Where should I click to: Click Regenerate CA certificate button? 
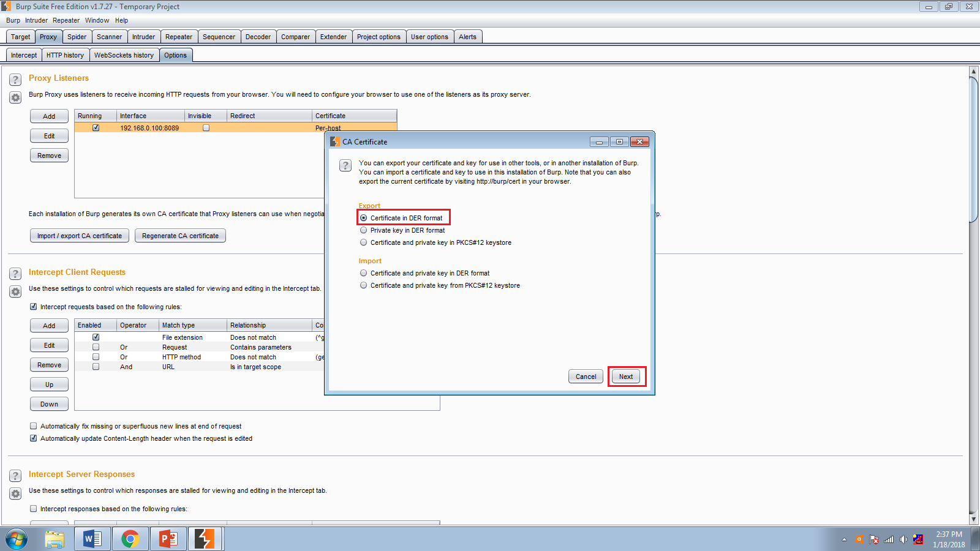[x=180, y=236]
